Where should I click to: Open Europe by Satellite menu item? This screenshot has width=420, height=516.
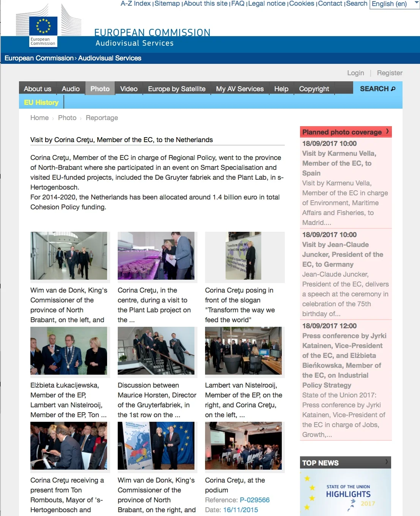pos(177,89)
